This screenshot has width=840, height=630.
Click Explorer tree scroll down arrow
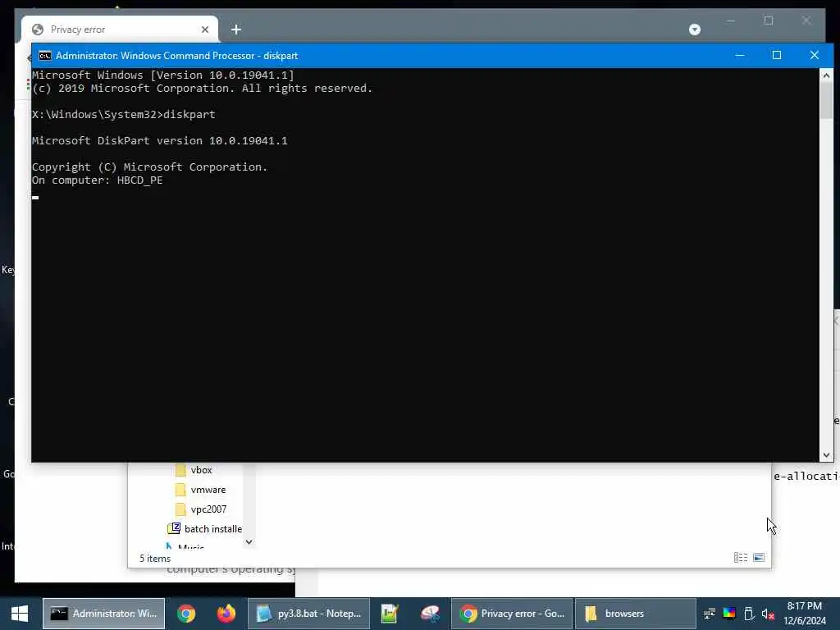pyautogui.click(x=249, y=542)
